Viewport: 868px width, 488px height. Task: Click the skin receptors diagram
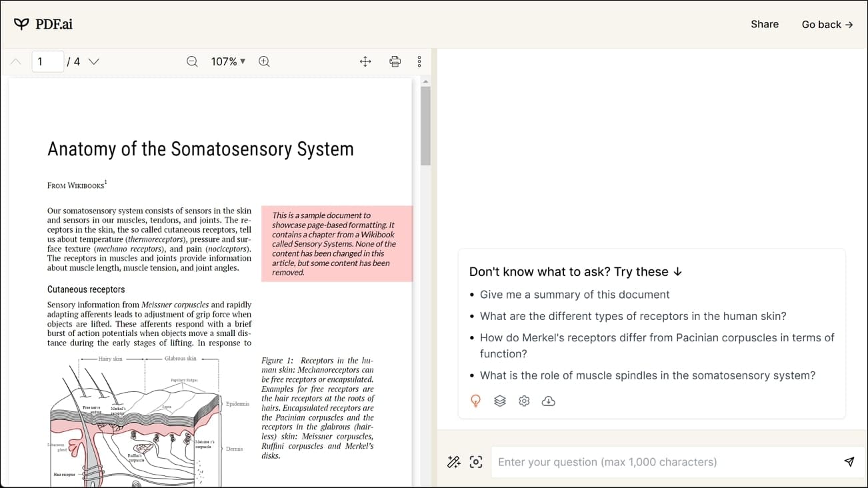point(150,420)
